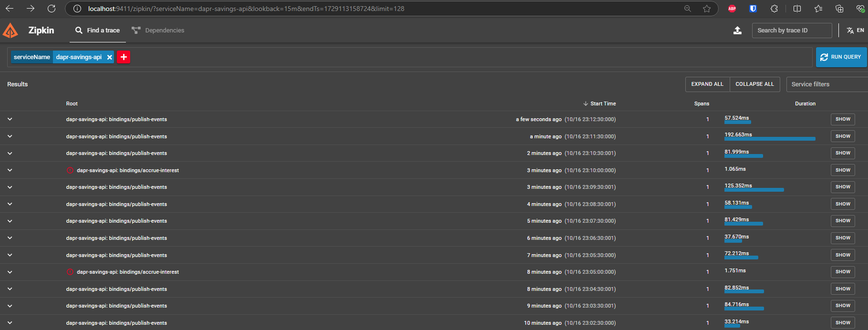This screenshot has height=330, width=868.
Task: Open the Service filters field
Action: click(x=827, y=84)
